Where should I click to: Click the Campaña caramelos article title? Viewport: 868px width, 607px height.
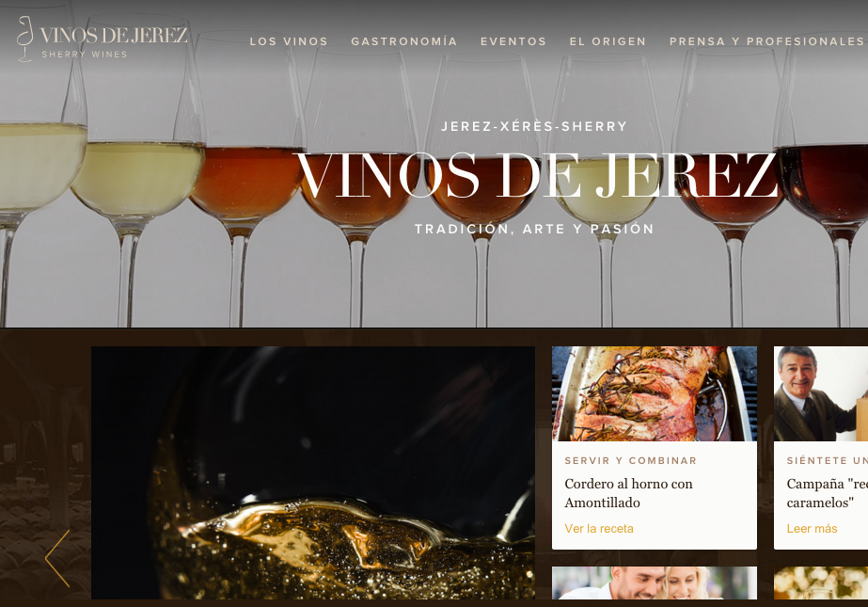[x=827, y=493]
